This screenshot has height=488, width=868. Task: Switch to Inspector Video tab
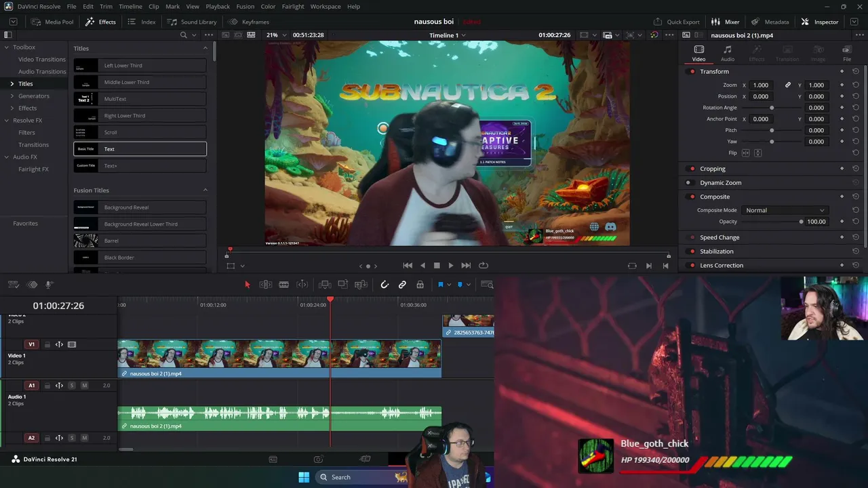tap(698, 54)
